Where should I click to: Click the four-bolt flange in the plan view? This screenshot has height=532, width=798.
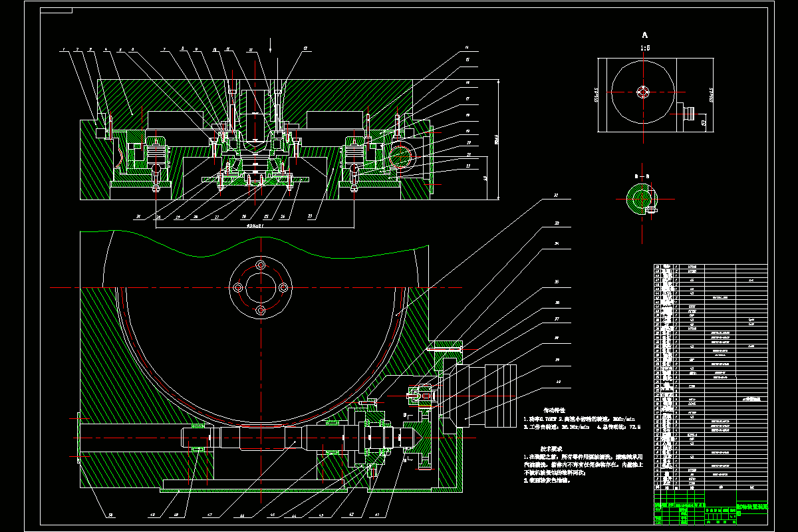[x=260, y=287]
